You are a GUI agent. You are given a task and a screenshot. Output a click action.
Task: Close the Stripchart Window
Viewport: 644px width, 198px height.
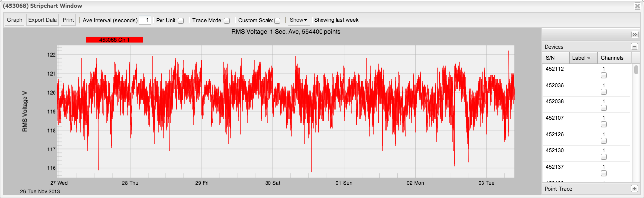(x=637, y=6)
